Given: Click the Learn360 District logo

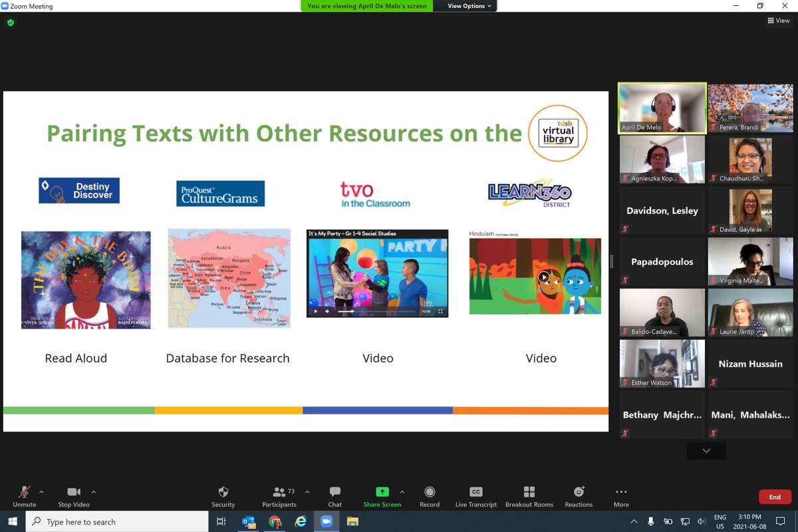Looking at the screenshot, I should 530,193.
